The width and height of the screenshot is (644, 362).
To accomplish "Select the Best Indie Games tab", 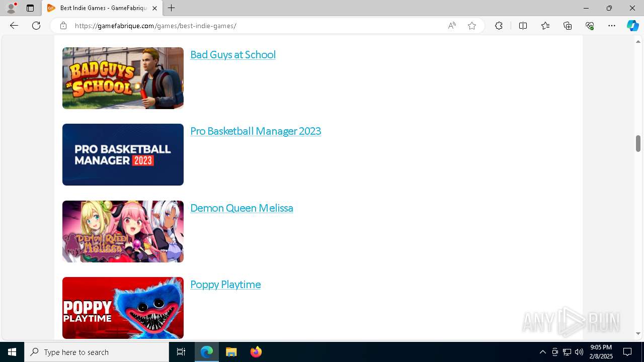I will pos(102,8).
